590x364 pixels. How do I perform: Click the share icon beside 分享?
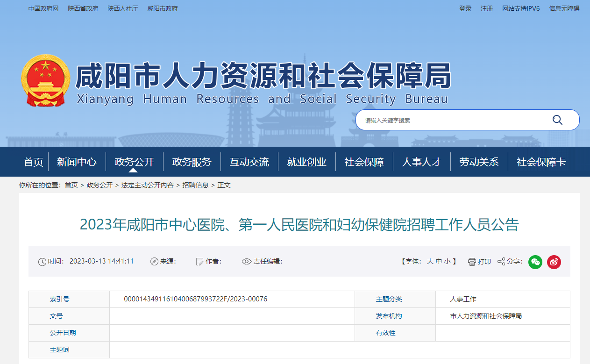click(501, 261)
